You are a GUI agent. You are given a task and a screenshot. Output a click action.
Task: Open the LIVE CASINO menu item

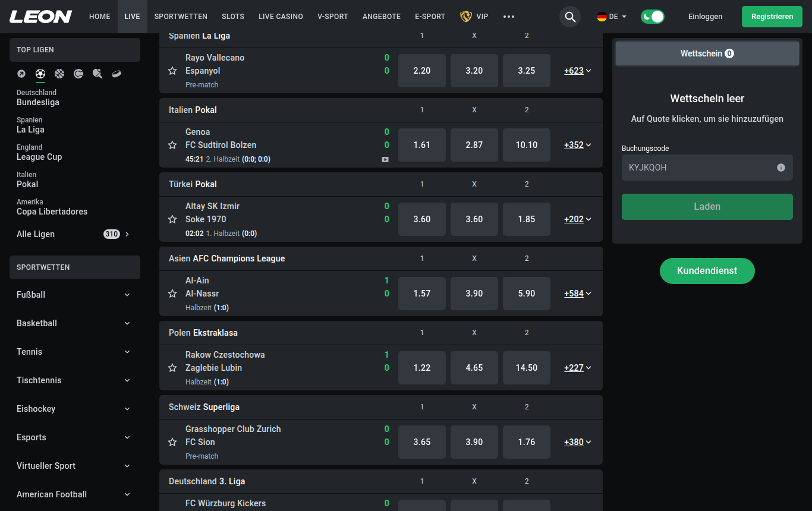click(x=281, y=17)
